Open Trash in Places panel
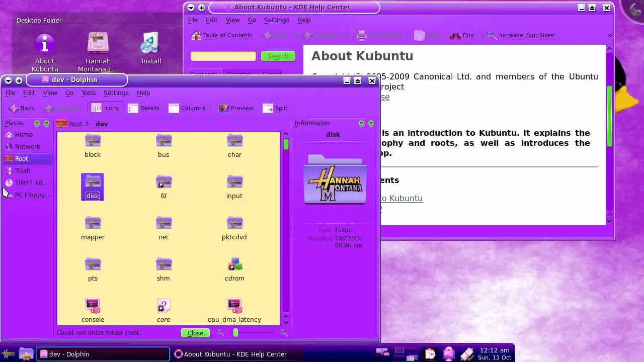The image size is (644, 362). 28,171
